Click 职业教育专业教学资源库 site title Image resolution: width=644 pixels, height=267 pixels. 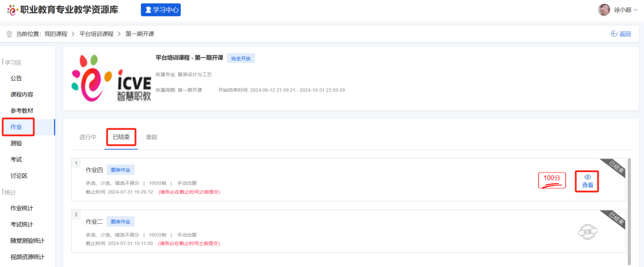pos(69,9)
